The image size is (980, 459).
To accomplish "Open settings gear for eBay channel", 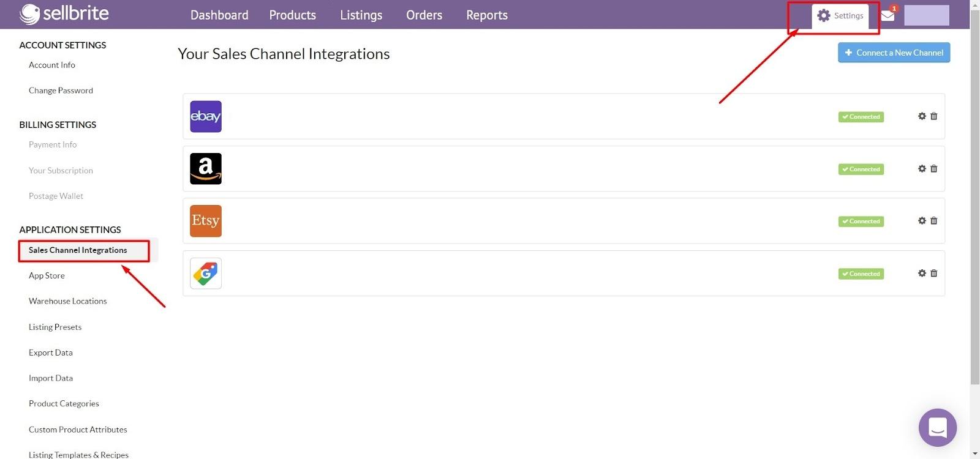I will 922,116.
